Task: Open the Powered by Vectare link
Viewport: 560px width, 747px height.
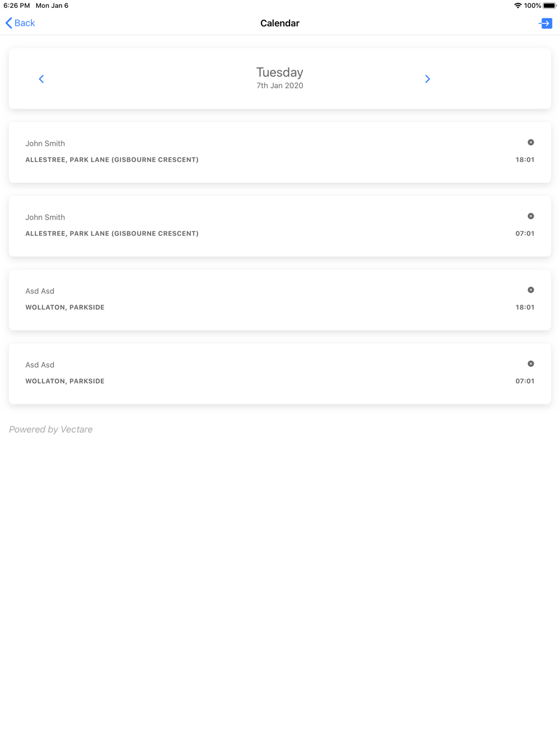Action: 51,429
